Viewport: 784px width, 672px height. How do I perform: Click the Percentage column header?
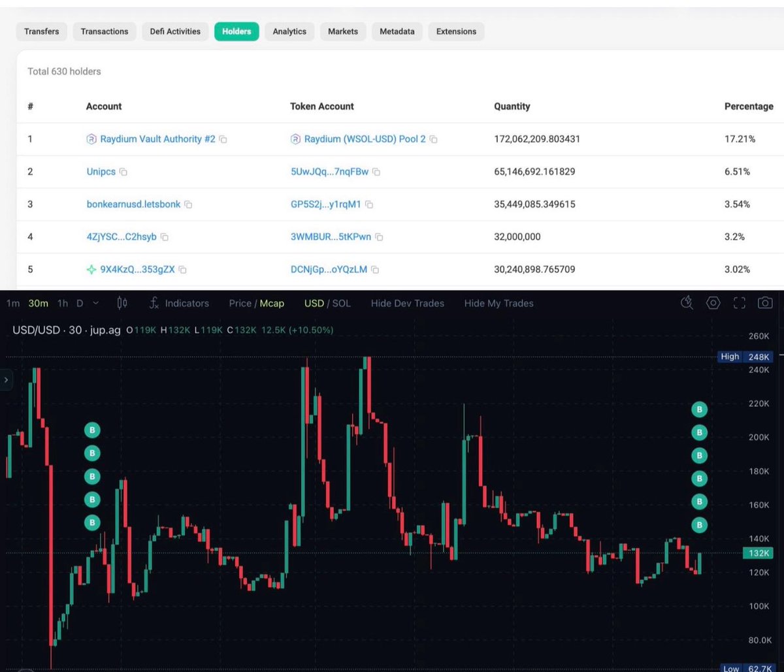coord(749,106)
